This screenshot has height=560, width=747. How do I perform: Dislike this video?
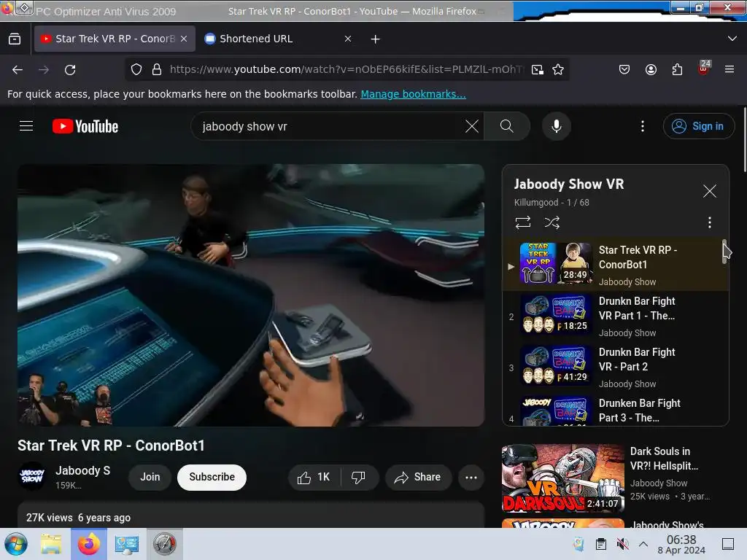tap(358, 477)
